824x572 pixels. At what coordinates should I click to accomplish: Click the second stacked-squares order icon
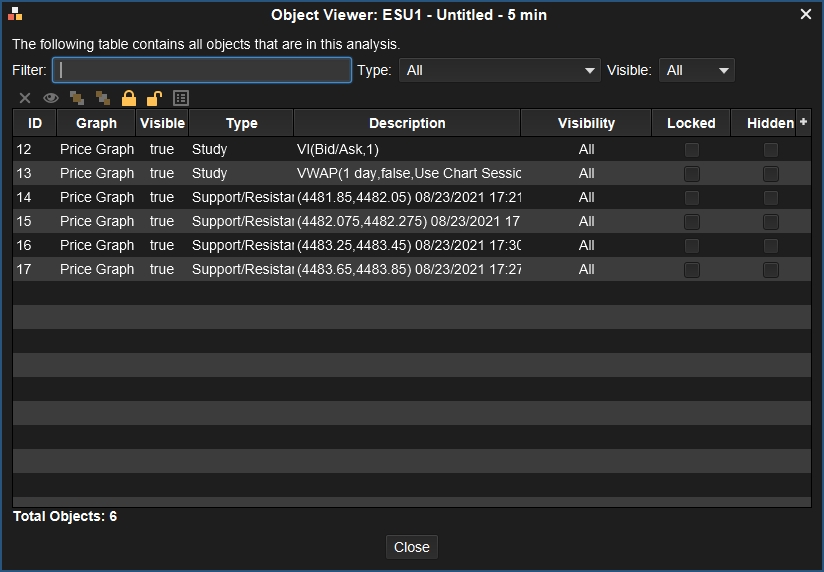(103, 98)
